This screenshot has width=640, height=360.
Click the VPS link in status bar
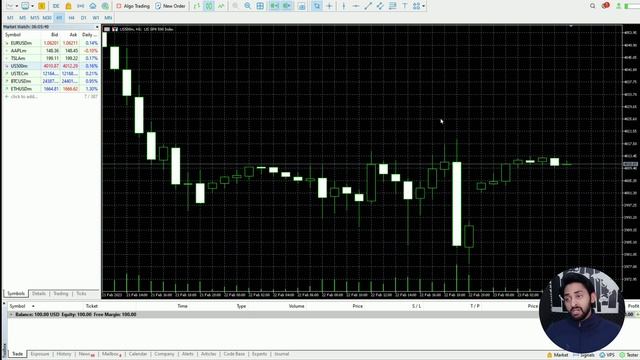point(608,355)
